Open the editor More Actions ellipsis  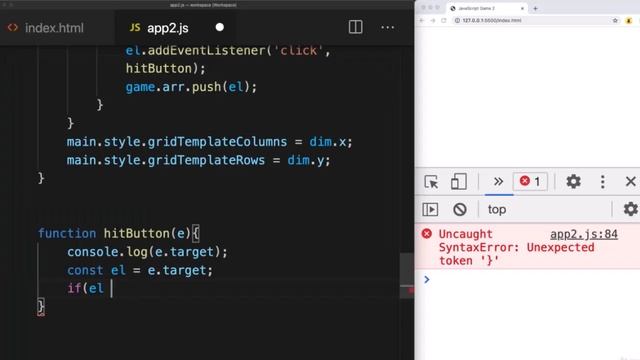tap(387, 27)
